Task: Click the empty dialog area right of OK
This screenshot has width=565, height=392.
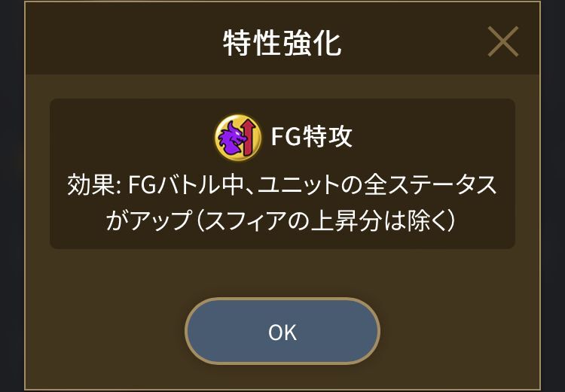Action: [x=460, y=331]
